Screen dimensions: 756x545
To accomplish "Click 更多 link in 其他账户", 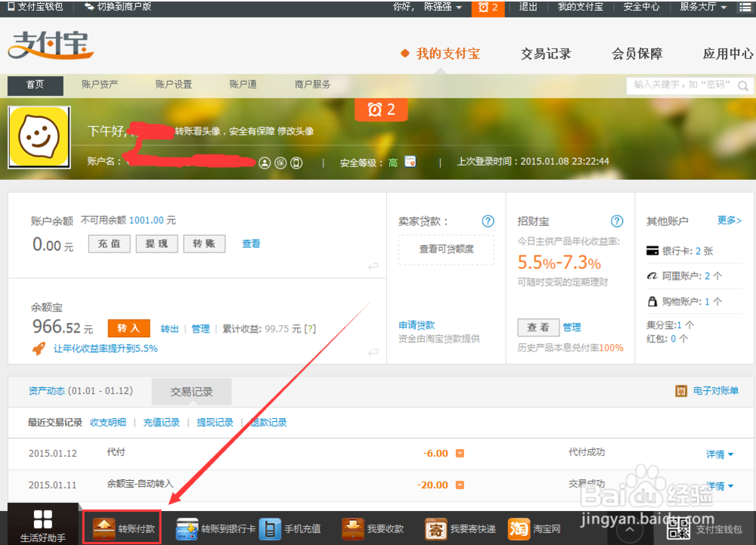I will point(730,220).
